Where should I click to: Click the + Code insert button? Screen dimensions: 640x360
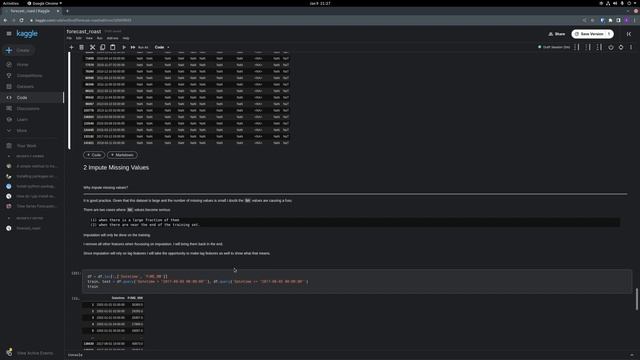tap(94, 155)
